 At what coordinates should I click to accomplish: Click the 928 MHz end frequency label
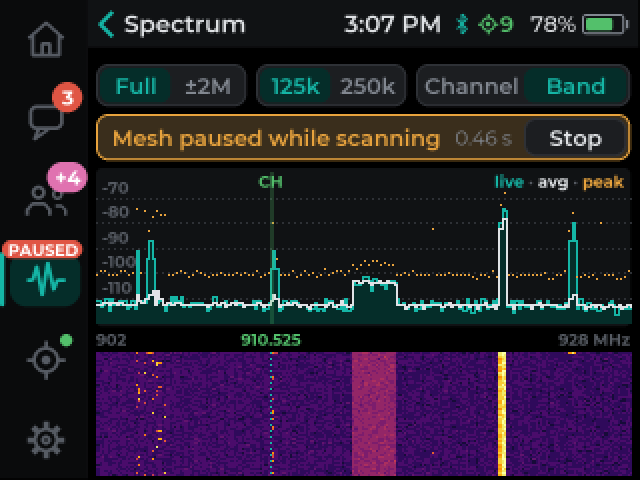594,340
